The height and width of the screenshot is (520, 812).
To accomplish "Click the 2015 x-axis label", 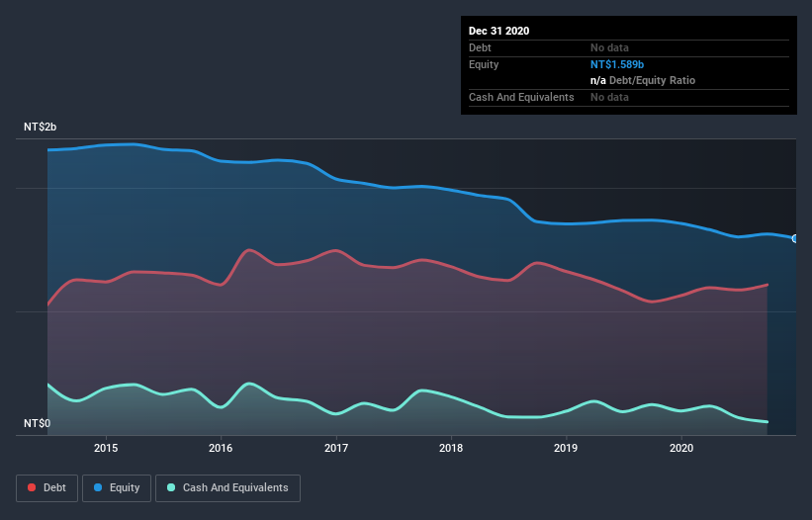I will (106, 448).
